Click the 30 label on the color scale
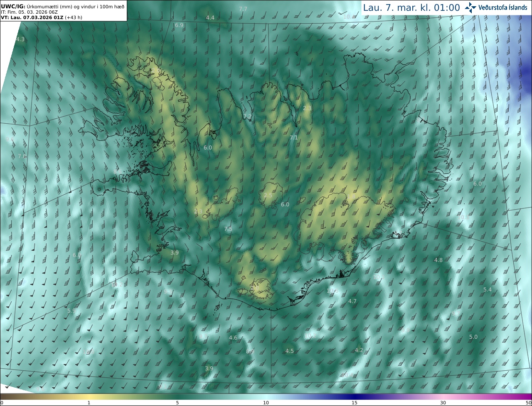The image size is (532, 406). point(443,403)
